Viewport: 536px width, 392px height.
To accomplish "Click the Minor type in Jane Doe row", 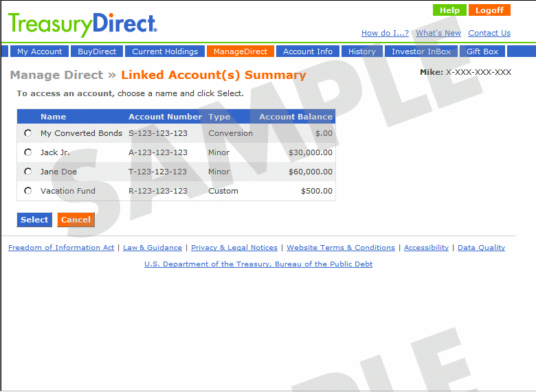I will (x=219, y=172).
